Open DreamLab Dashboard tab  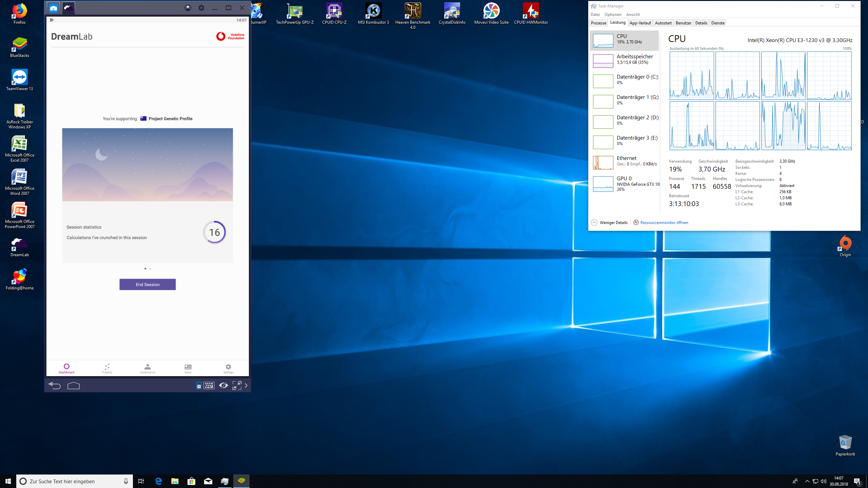coord(66,368)
